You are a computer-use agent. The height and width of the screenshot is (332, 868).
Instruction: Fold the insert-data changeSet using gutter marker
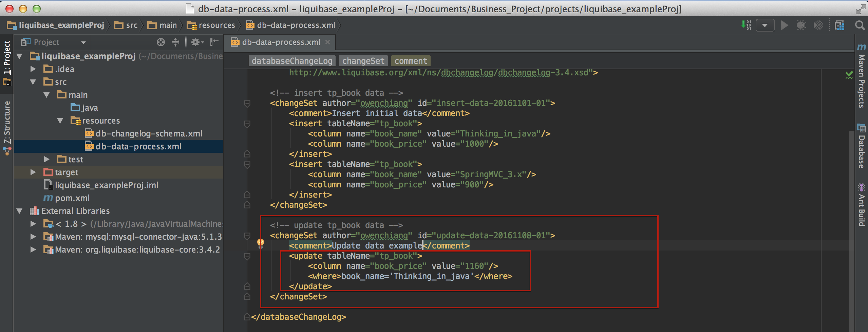tap(247, 103)
